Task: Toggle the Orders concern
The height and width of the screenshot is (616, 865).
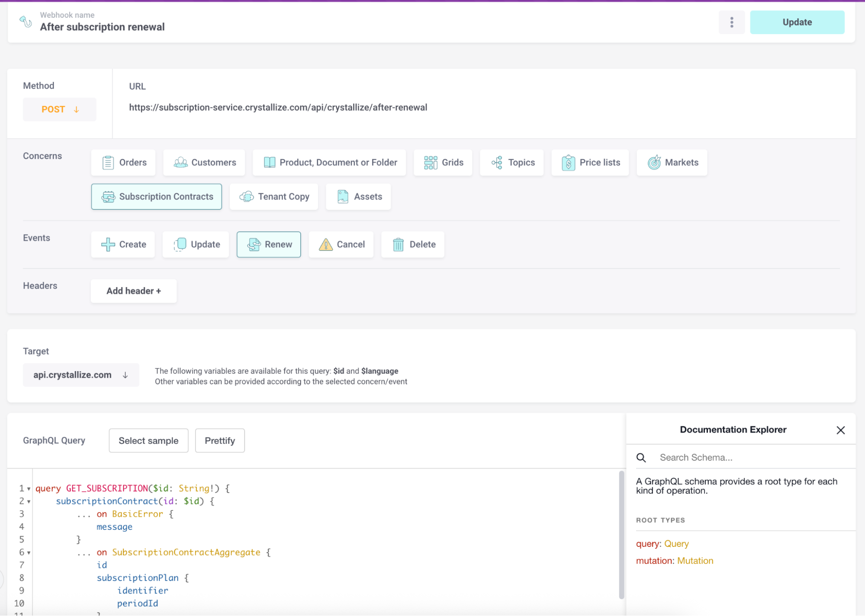Action: pyautogui.click(x=123, y=162)
